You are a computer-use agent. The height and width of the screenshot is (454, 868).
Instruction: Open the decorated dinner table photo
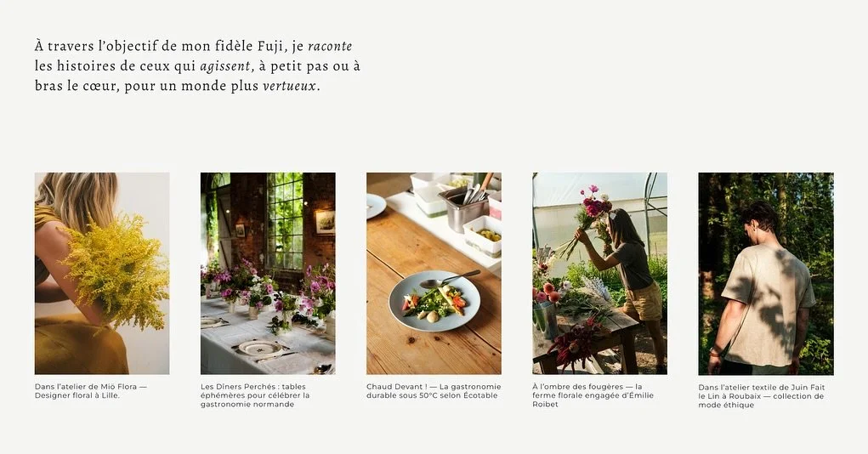point(268,274)
